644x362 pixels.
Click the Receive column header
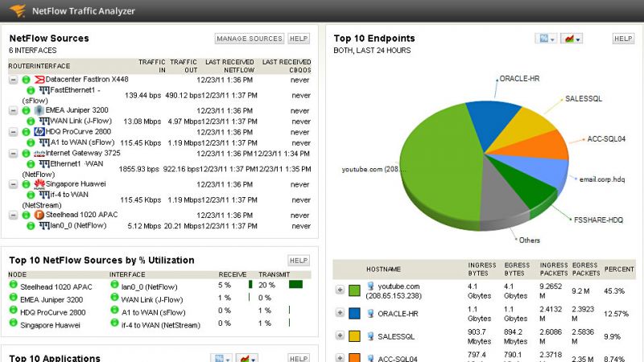[x=233, y=274]
